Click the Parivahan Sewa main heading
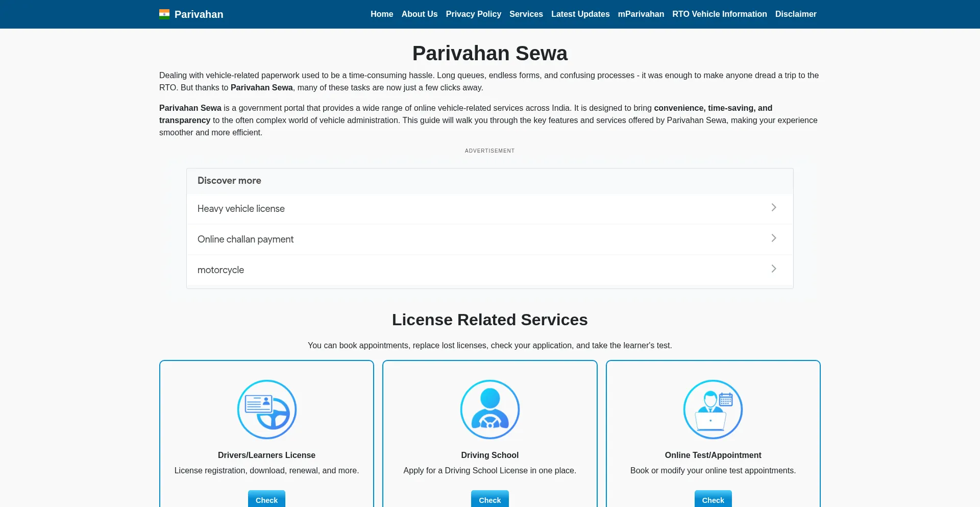980x507 pixels. (490, 53)
